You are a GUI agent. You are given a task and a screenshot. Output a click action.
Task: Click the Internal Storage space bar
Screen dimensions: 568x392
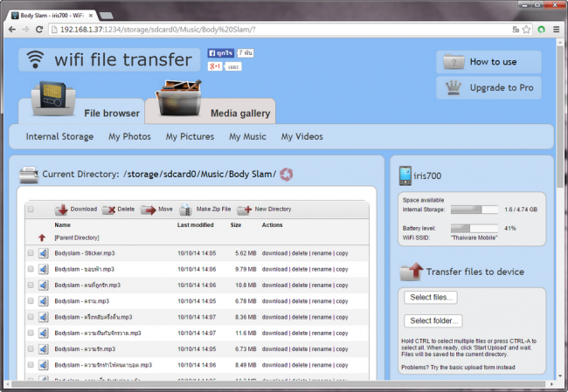(474, 210)
